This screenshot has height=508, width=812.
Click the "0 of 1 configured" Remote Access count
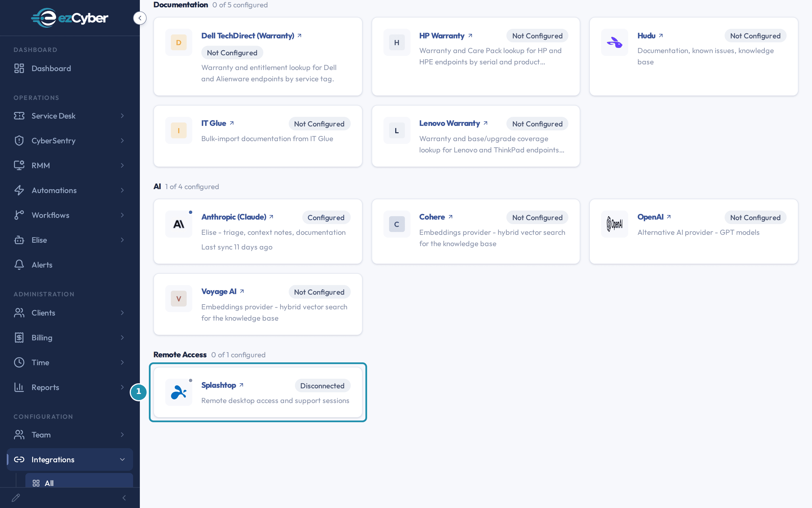pos(238,355)
